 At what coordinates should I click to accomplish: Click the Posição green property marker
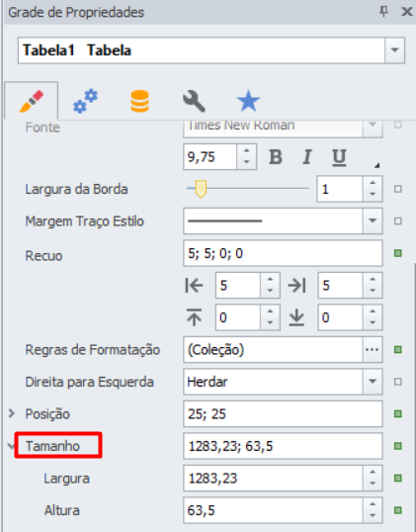[398, 414]
